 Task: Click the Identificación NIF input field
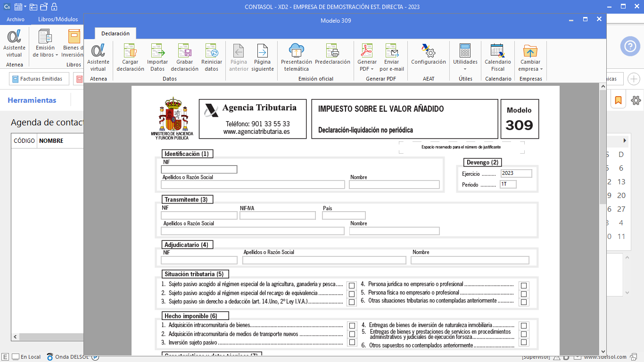tap(199, 170)
